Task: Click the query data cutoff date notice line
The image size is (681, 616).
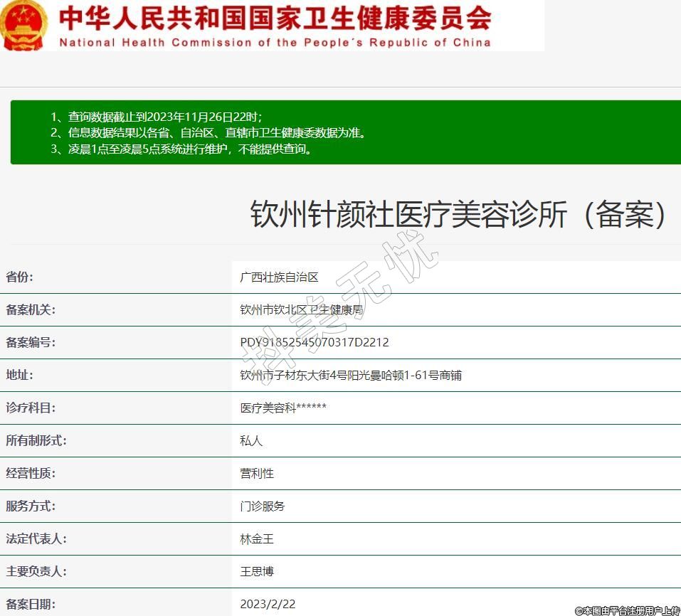Action: click(165, 117)
